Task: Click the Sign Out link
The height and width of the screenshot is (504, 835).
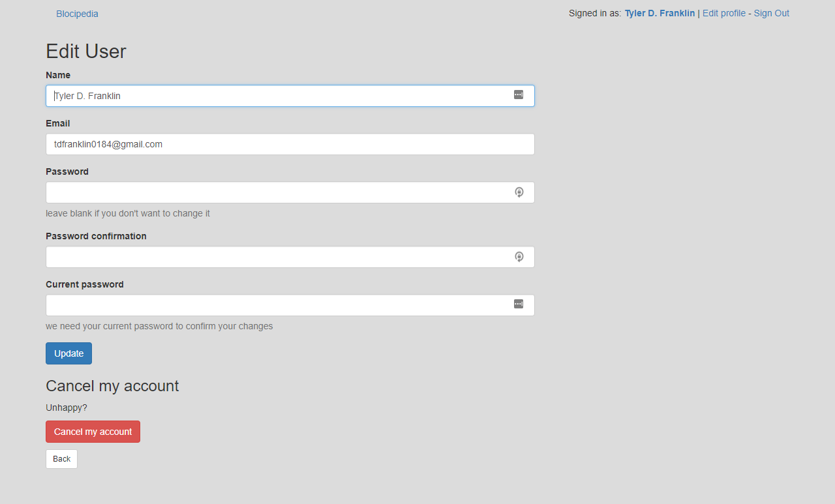Action: [x=771, y=13]
